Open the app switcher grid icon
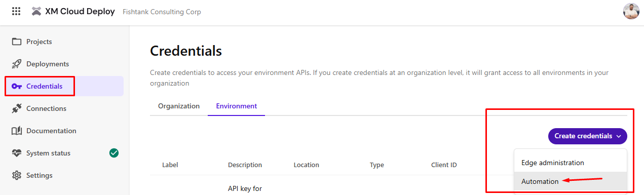This screenshot has height=195, width=644. click(x=16, y=11)
